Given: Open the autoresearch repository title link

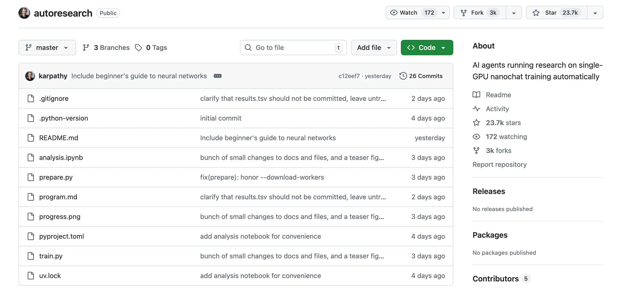Looking at the screenshot, I should tap(63, 13).
